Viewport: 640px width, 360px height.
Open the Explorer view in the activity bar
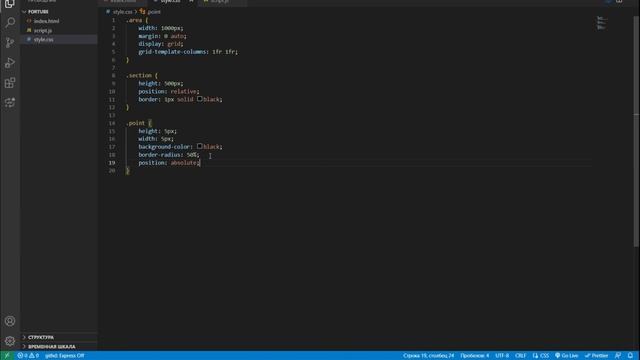[10, 4]
